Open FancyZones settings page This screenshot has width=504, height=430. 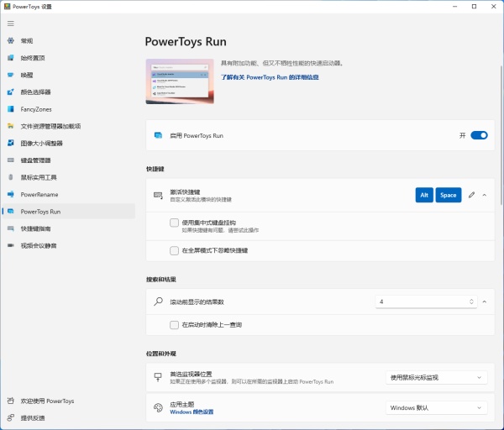click(69, 109)
